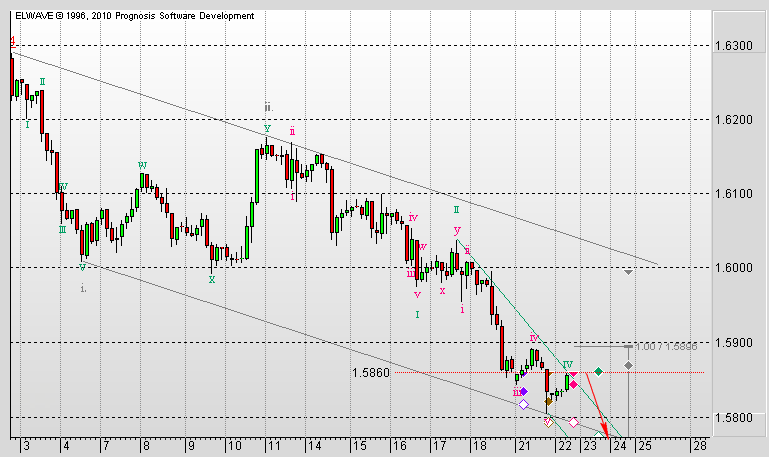Click the 1.5860 current price label
Image resolution: width=769 pixels, height=457 pixels.
coord(370,373)
